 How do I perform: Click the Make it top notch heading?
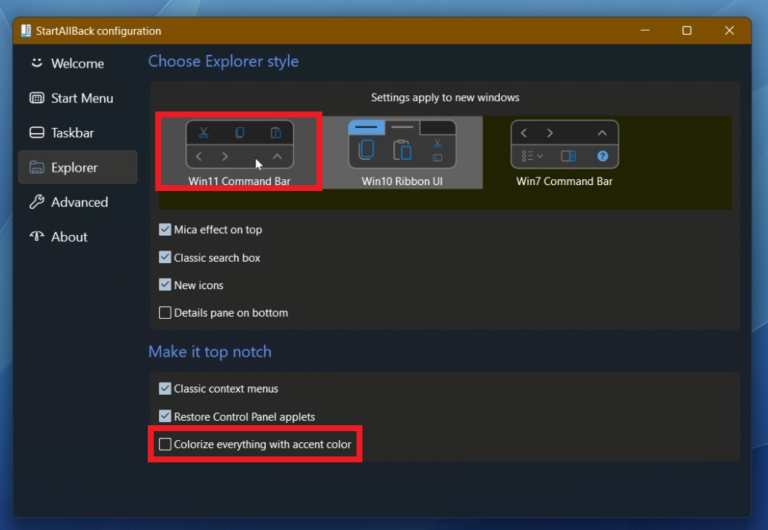[x=210, y=352]
